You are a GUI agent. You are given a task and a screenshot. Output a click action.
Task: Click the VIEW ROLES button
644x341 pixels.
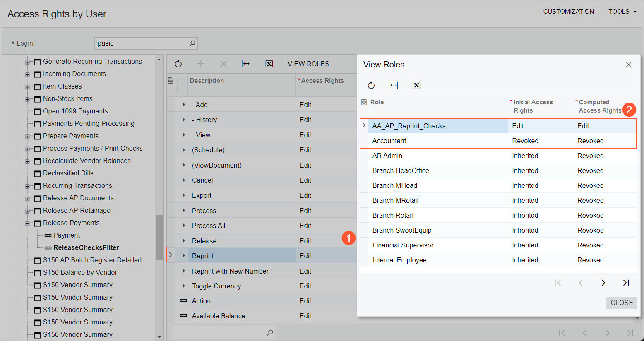click(308, 64)
